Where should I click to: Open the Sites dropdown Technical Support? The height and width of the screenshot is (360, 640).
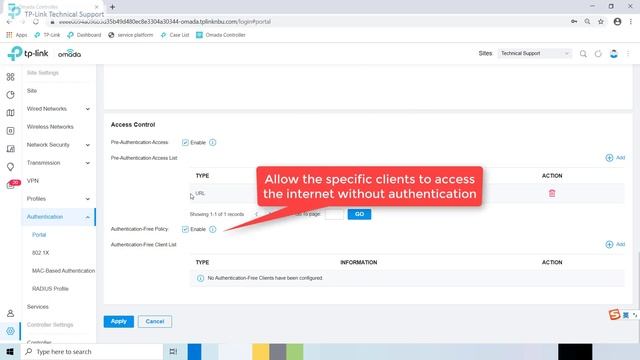(535, 53)
